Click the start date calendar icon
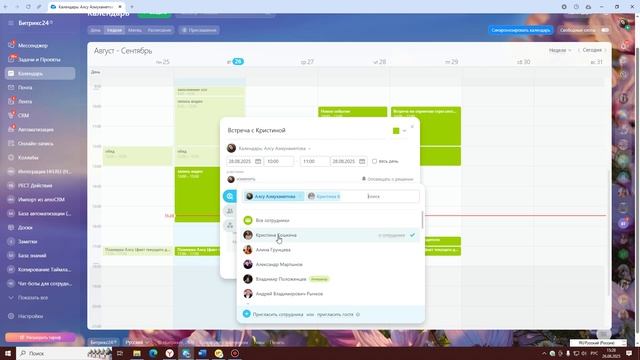Viewport: 640px width, 360px height. [x=258, y=162]
